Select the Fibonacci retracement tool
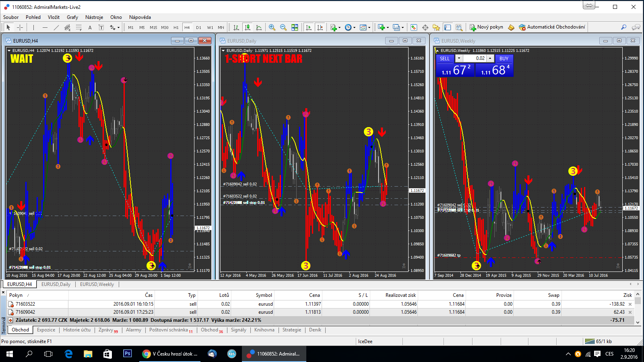The image size is (644, 362). (78, 27)
